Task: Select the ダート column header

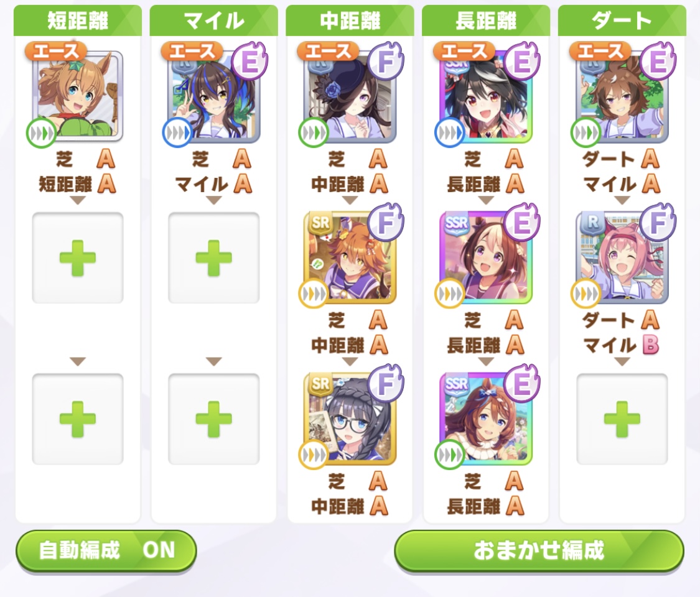Action: [622, 21]
